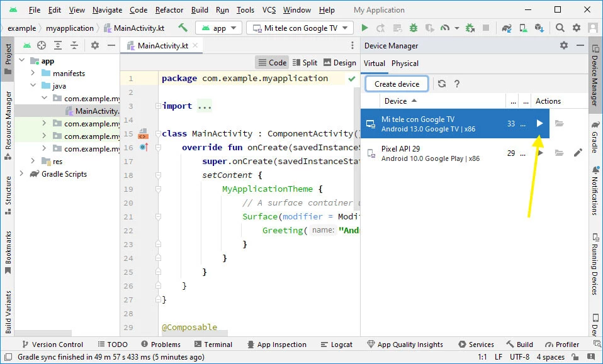Click the Search Everywhere magnifier icon

pos(560,28)
